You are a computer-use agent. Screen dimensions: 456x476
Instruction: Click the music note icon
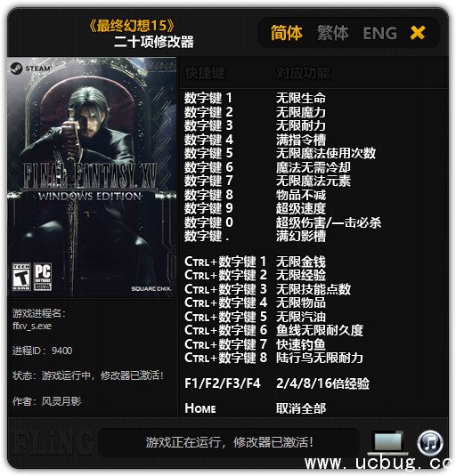[x=430, y=443]
